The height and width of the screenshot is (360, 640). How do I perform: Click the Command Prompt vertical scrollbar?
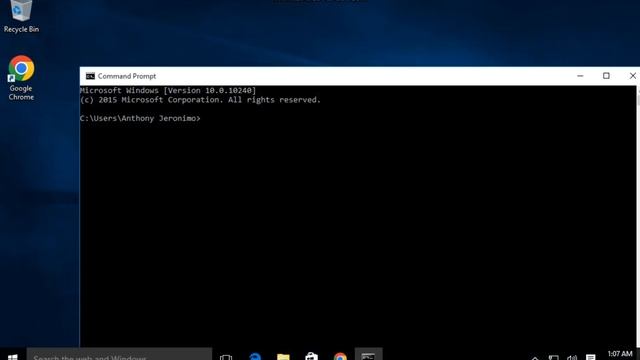tap(638, 216)
